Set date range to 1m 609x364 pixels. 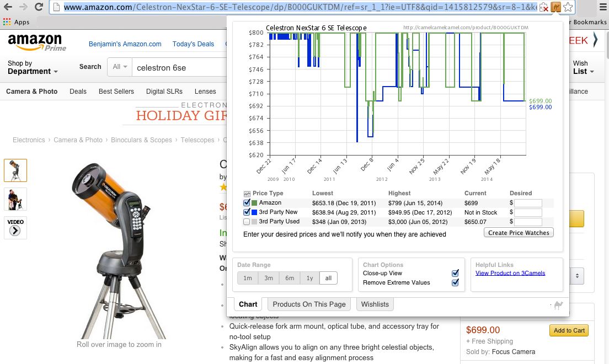247,278
